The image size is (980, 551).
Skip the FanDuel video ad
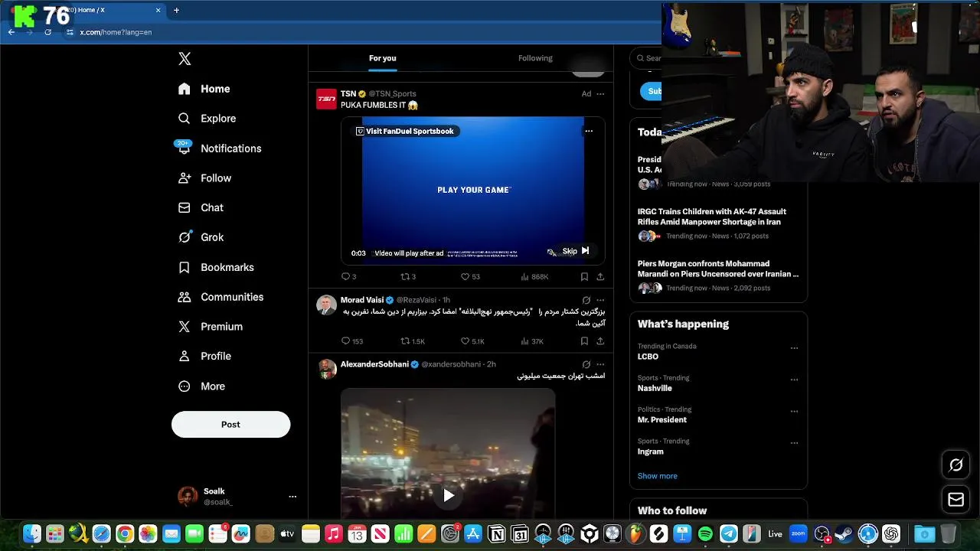point(576,251)
